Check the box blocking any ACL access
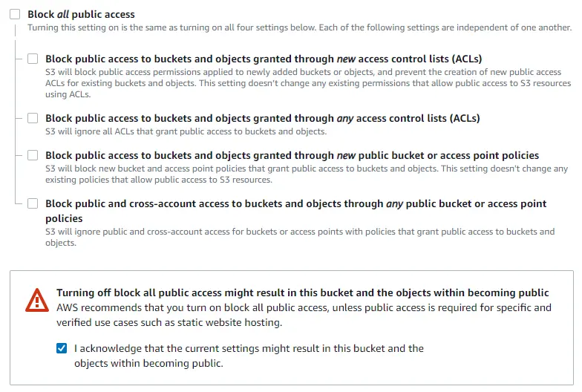582x392 pixels. coord(33,118)
